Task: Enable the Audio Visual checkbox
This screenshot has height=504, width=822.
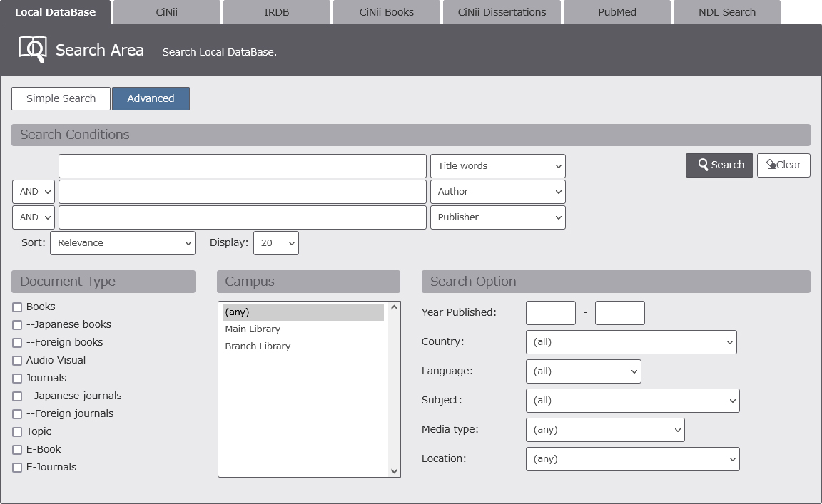Action: 17,361
